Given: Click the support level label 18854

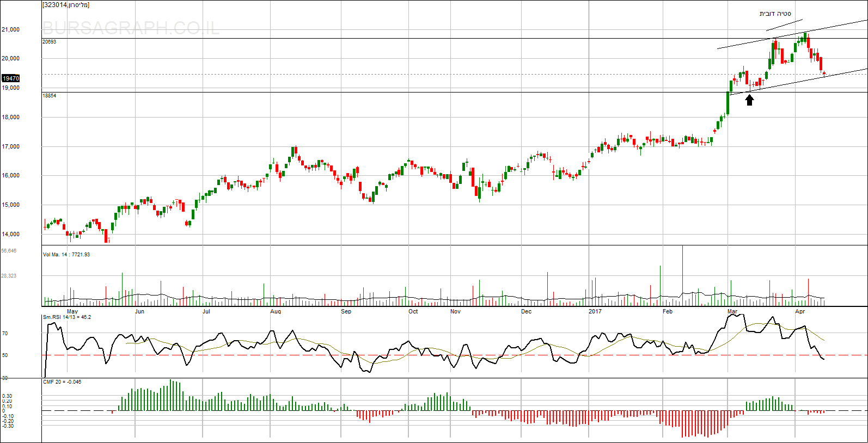Looking at the screenshot, I should tap(50, 96).
